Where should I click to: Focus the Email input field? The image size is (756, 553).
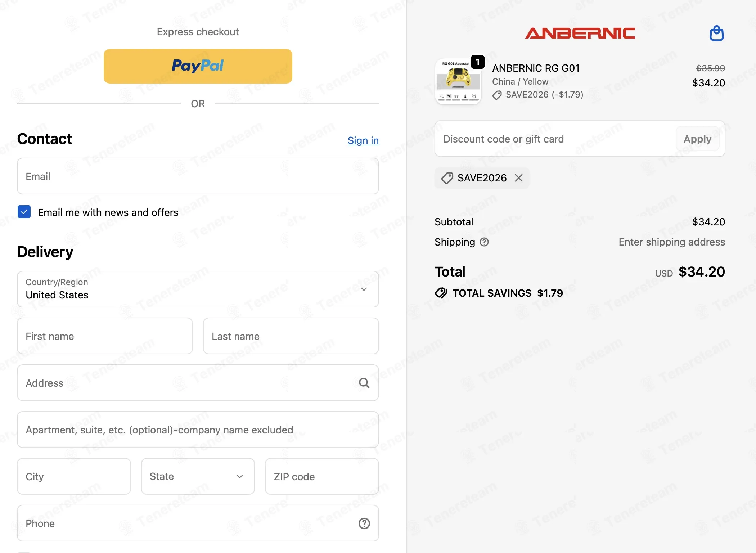(x=198, y=176)
